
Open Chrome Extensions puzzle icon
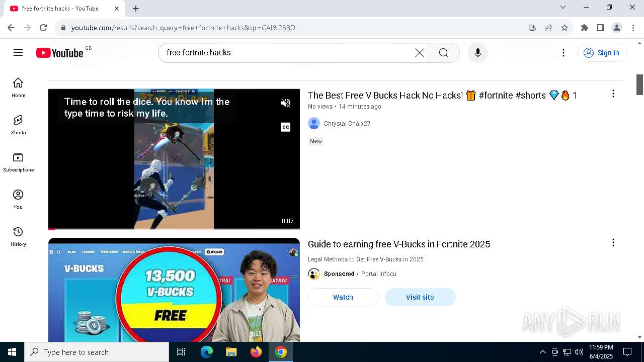585,28
